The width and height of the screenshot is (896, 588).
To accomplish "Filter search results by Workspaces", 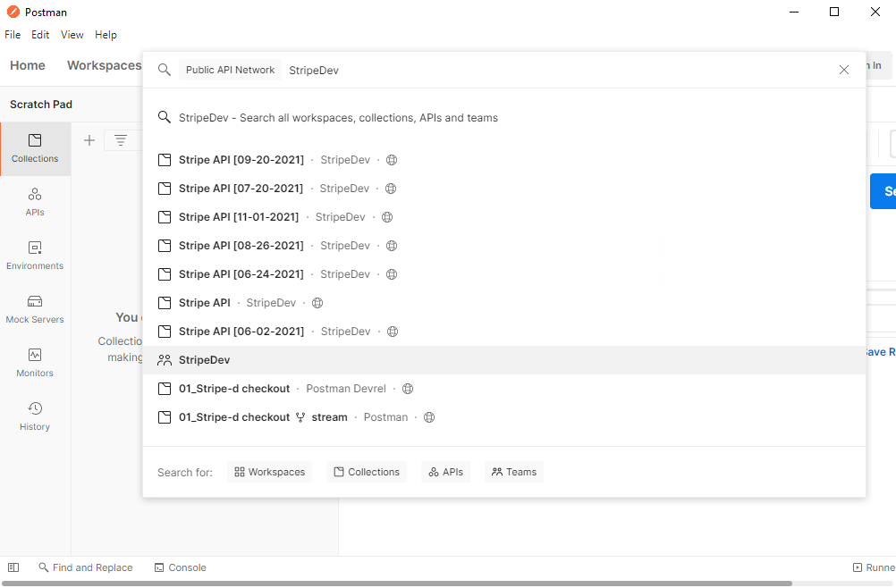I will tap(269, 471).
